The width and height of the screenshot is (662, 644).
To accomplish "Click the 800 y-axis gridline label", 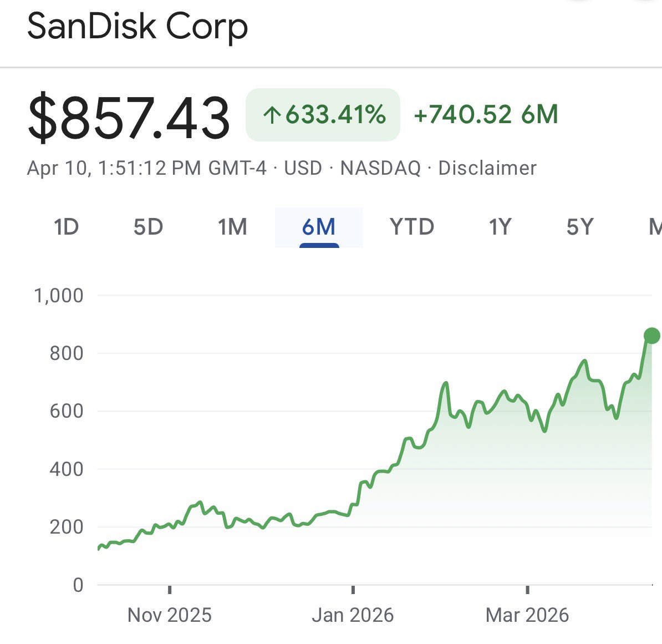I will tap(67, 353).
